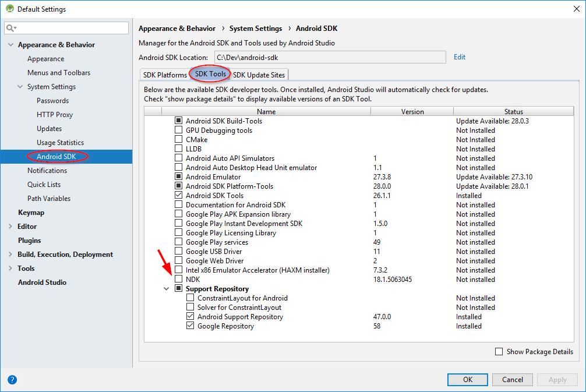This screenshot has width=586, height=392.
Task: Click the blue help question mark icon
Action: [x=12, y=380]
